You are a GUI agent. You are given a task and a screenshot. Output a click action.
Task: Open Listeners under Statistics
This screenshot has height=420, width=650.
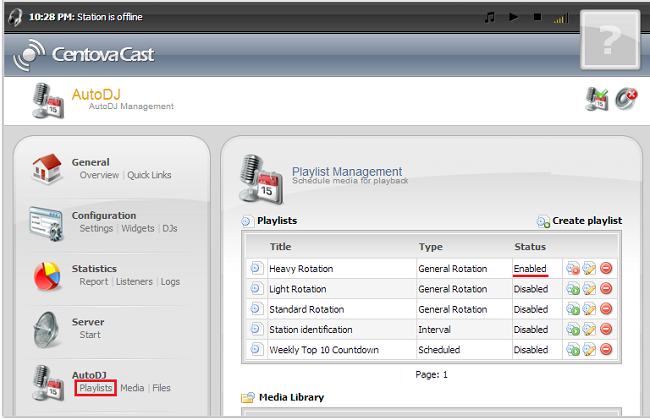[134, 282]
